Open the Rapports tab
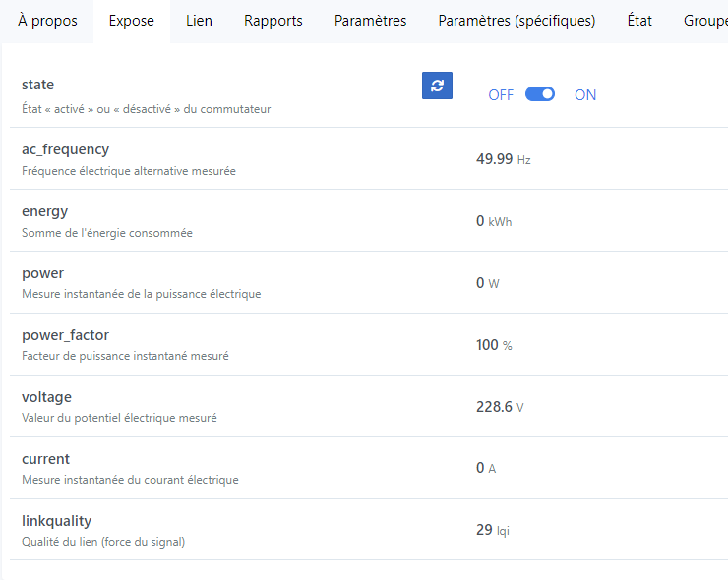This screenshot has height=580, width=728. click(x=273, y=21)
